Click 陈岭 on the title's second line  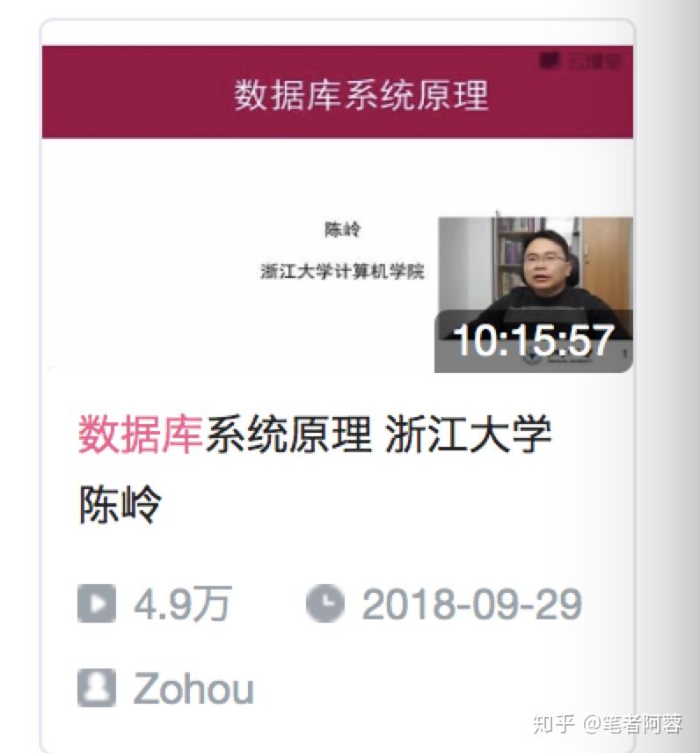tap(120, 504)
